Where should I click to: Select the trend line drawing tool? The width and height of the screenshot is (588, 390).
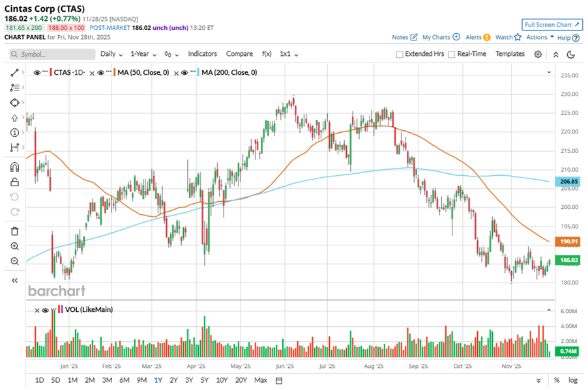click(x=14, y=72)
